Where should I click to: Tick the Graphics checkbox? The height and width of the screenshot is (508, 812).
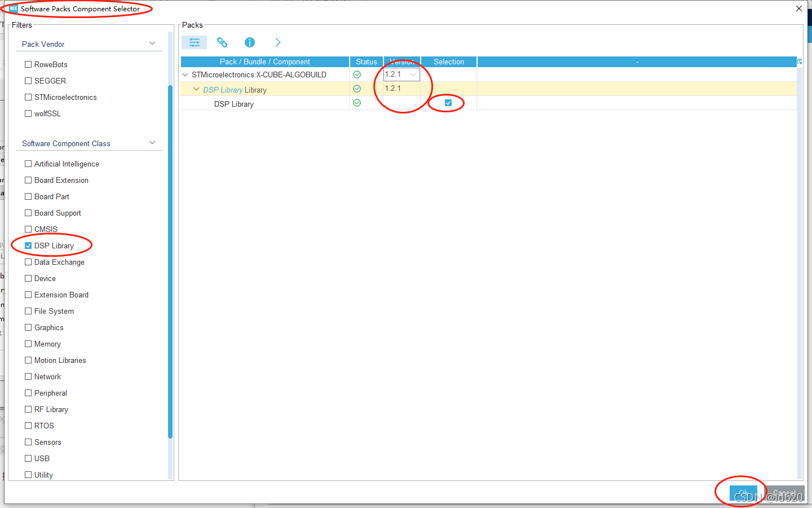click(x=28, y=327)
